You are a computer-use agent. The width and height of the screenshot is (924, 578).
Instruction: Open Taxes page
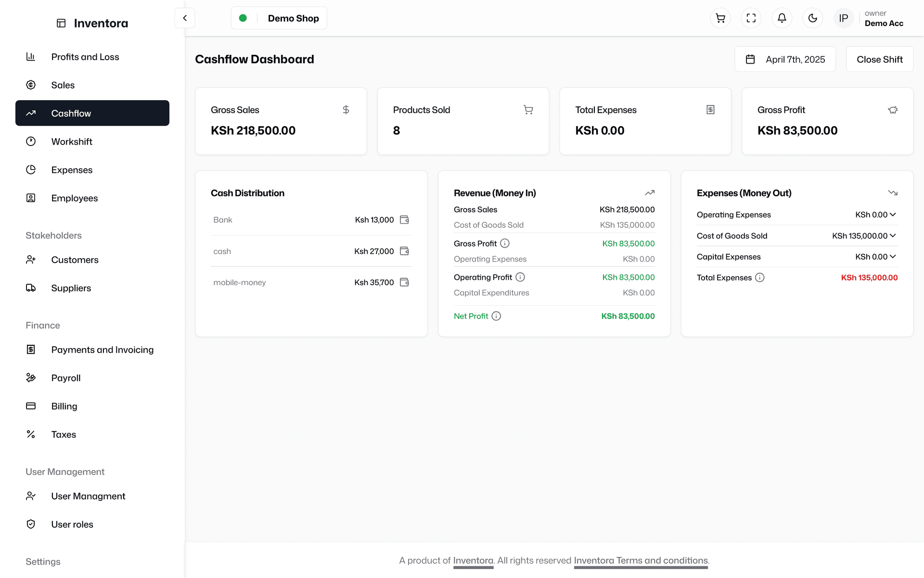92,434
